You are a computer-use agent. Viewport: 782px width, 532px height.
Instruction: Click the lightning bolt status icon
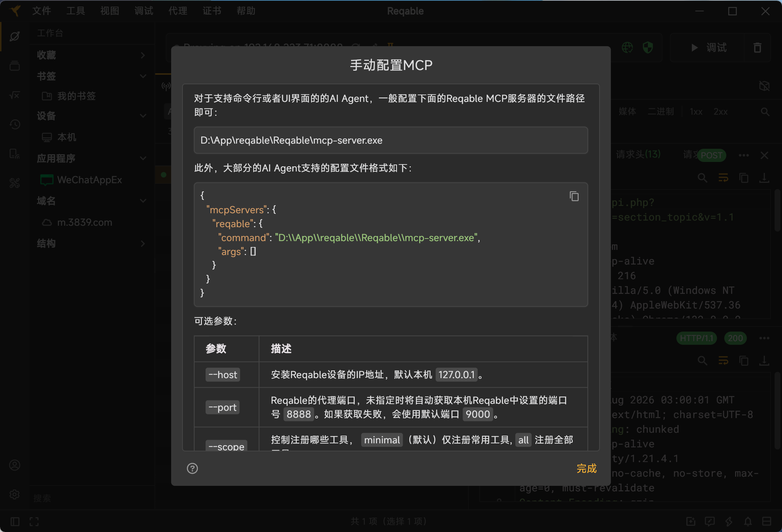pyautogui.click(x=728, y=521)
